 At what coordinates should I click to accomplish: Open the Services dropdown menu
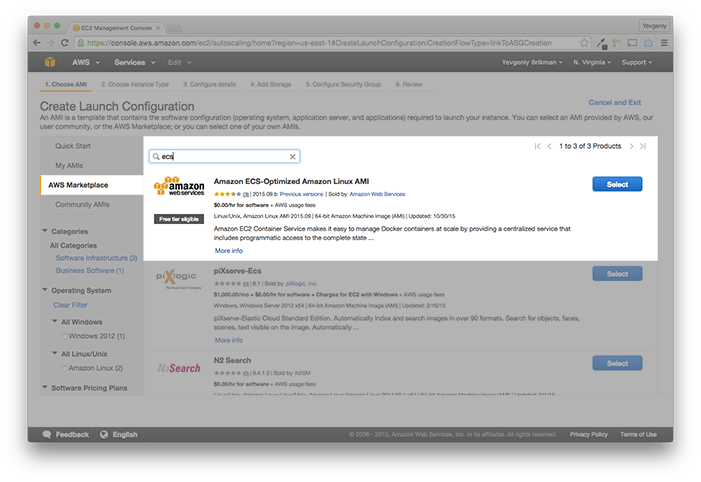[x=135, y=62]
